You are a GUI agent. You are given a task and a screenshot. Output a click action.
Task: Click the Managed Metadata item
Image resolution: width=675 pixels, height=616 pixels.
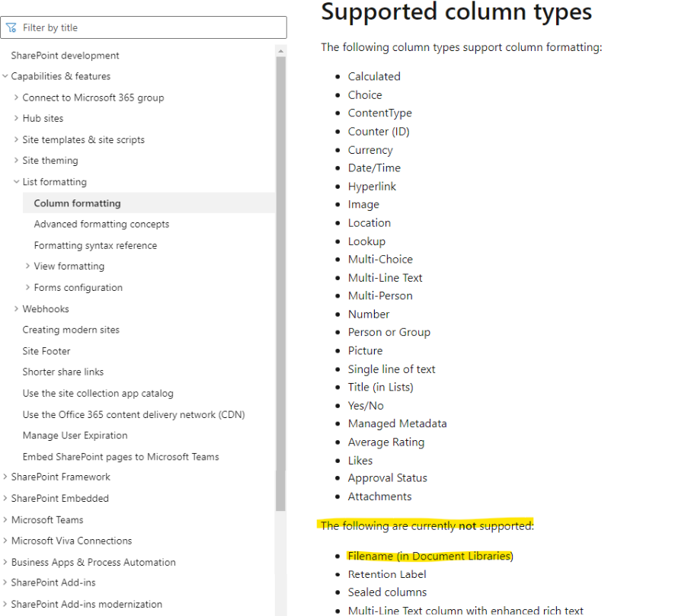coord(398,423)
